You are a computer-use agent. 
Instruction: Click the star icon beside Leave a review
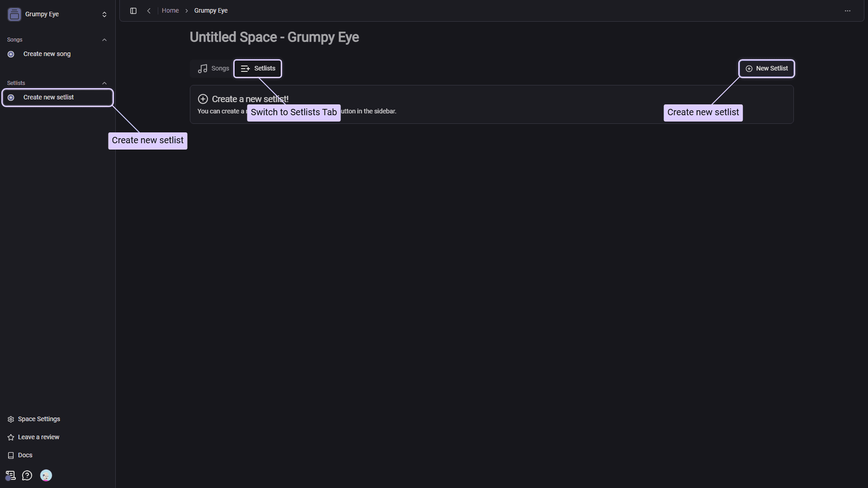10,437
